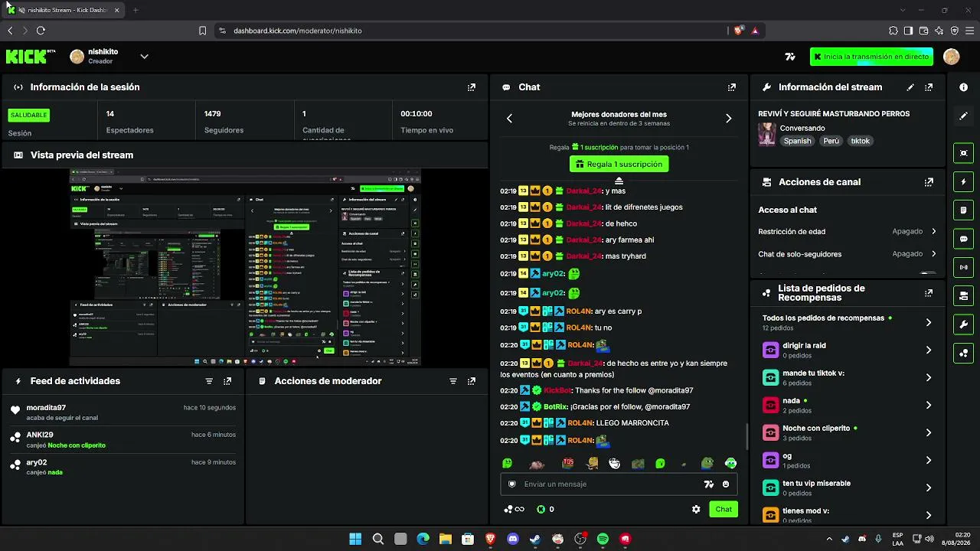Open chat settings gear icon
This screenshot has width=980, height=551.
click(x=696, y=510)
